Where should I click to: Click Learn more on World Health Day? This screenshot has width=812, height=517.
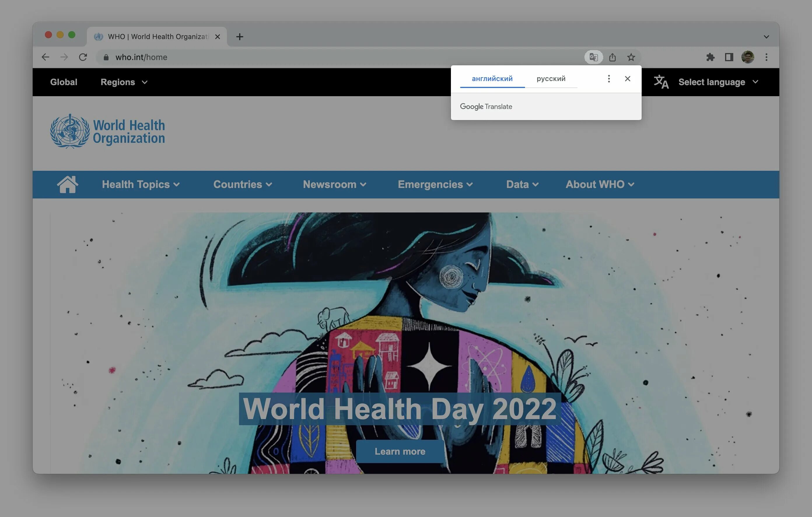(400, 451)
